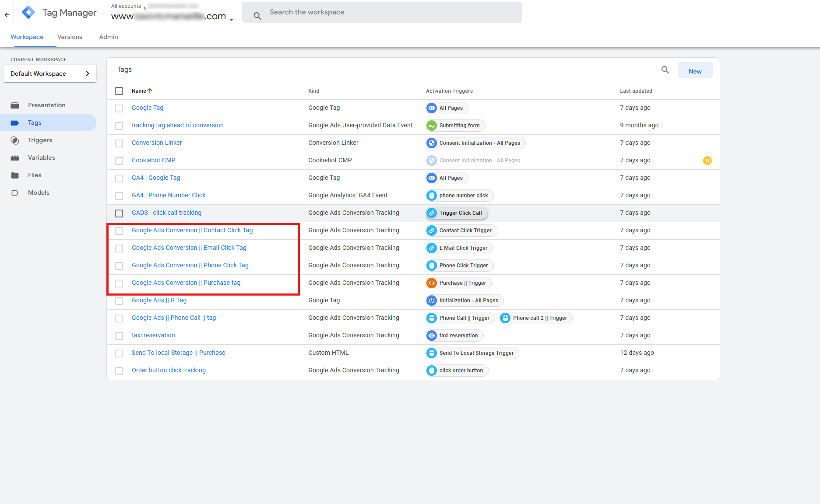Click the New tag button
The height and width of the screenshot is (504, 820).
tap(695, 71)
